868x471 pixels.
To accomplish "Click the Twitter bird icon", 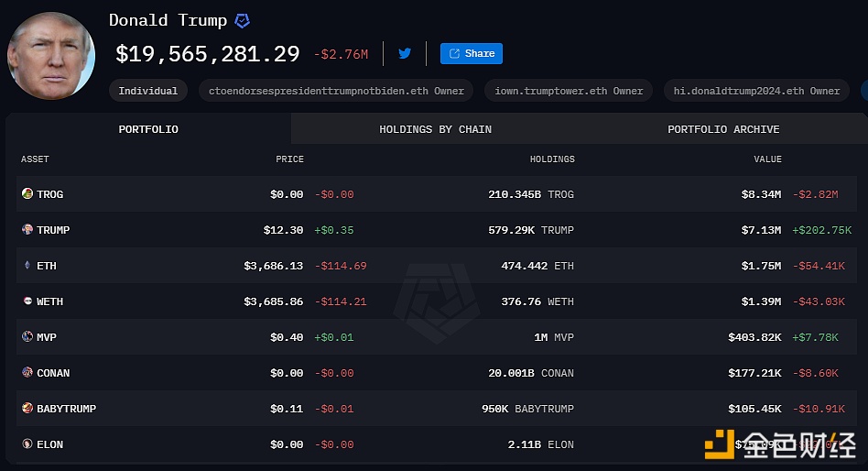I will coord(405,53).
